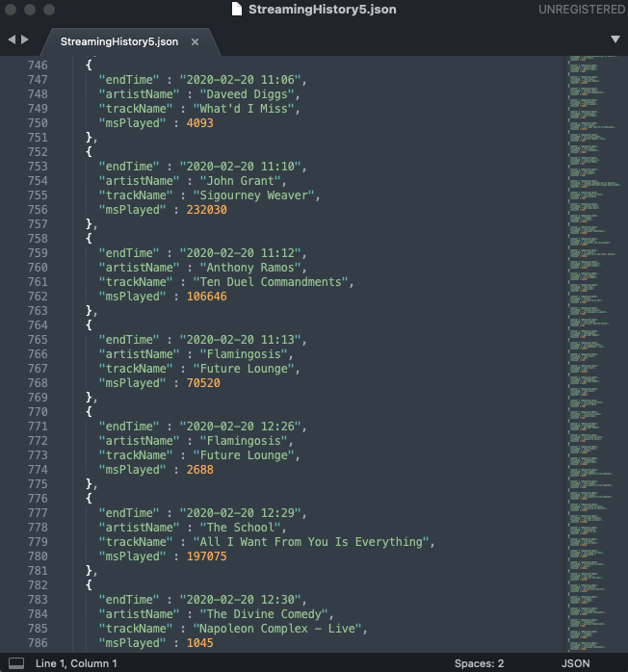Click the track name "What'd I Miss"

click(x=244, y=109)
